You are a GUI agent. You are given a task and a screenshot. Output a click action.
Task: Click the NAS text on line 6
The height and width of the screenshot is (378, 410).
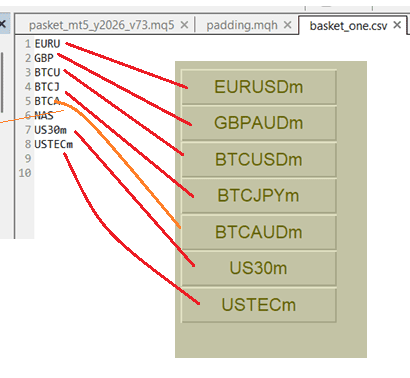(44, 115)
